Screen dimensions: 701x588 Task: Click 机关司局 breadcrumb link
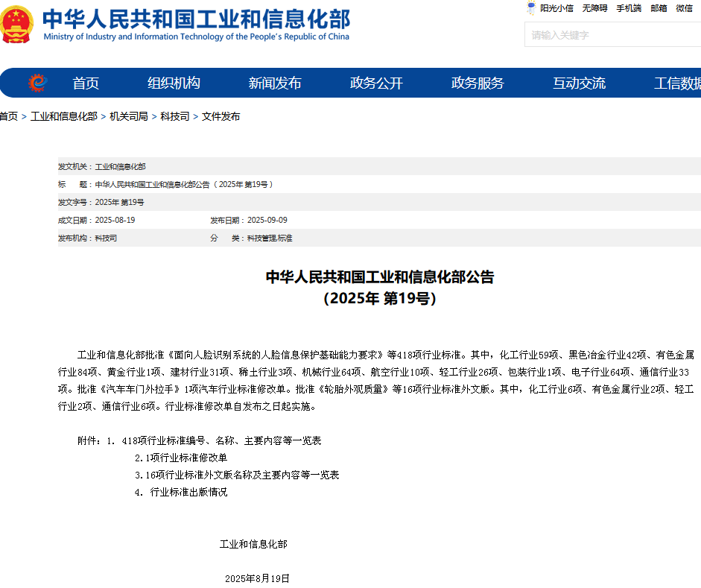click(128, 116)
